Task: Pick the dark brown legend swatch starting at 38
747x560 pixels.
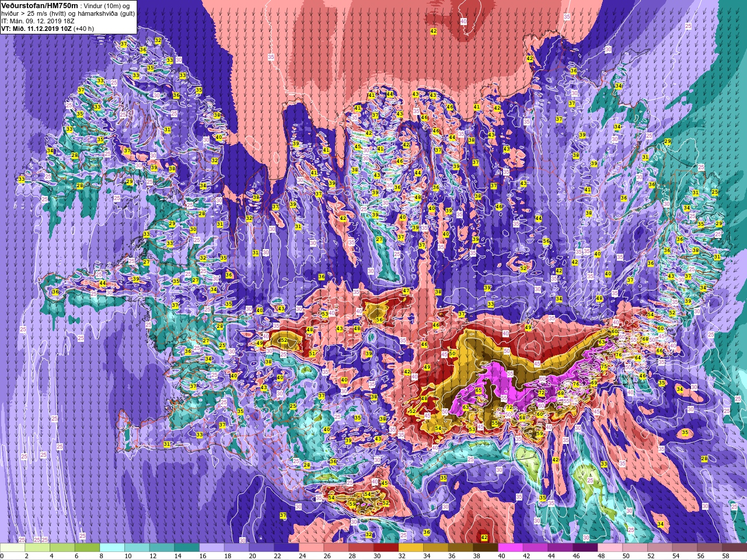Action: 486,548
